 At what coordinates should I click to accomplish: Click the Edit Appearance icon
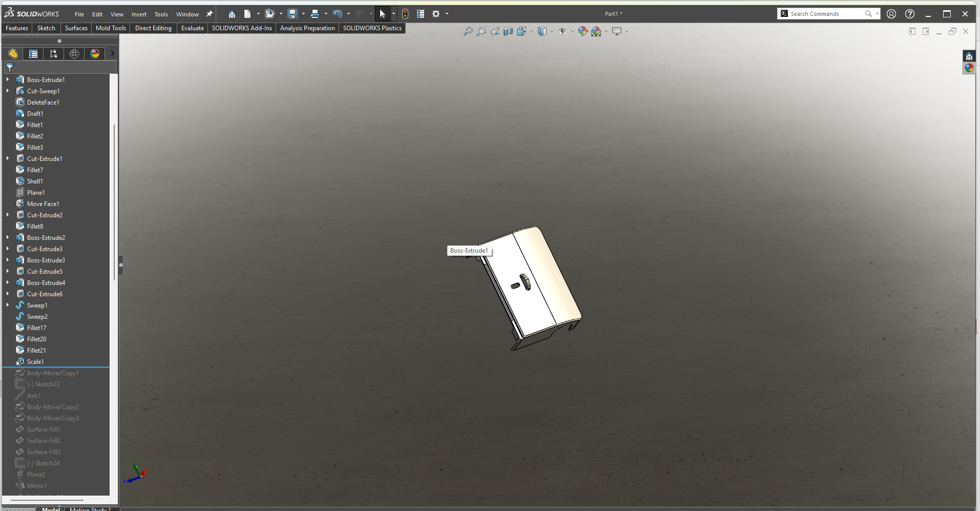pyautogui.click(x=582, y=32)
